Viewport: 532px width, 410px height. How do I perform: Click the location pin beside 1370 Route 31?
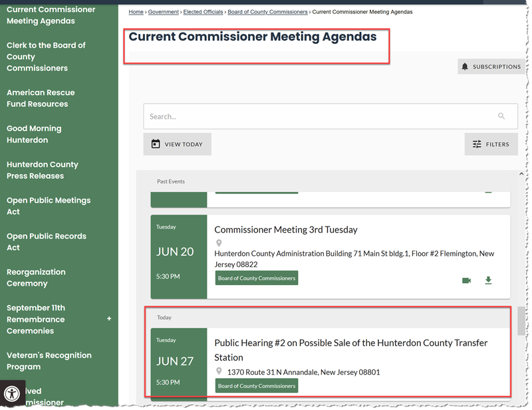click(219, 371)
